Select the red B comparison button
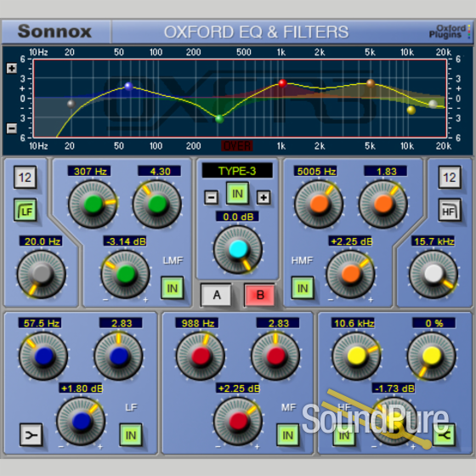The image size is (476, 476). [x=260, y=295]
